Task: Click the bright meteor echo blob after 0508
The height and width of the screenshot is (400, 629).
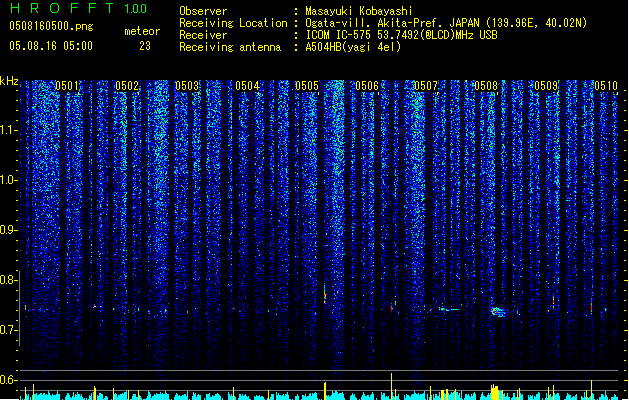Action: (498, 311)
